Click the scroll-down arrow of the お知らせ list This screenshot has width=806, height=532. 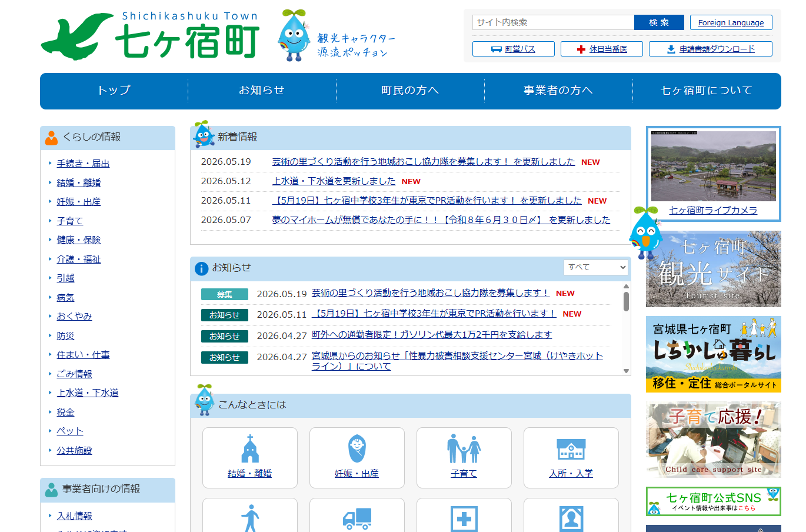[x=626, y=371]
